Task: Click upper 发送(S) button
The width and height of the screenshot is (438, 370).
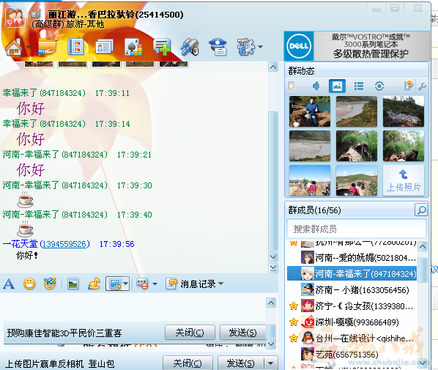Action: 243,332
